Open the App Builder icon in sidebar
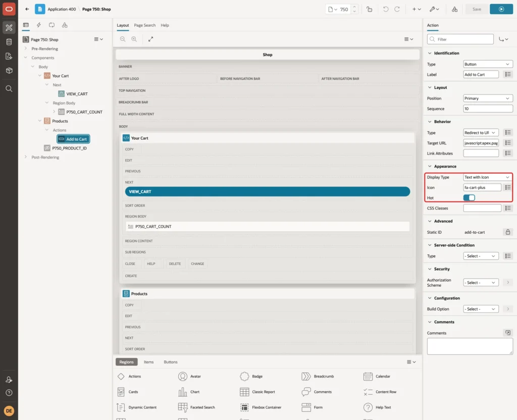517x420 pixels. point(9,28)
